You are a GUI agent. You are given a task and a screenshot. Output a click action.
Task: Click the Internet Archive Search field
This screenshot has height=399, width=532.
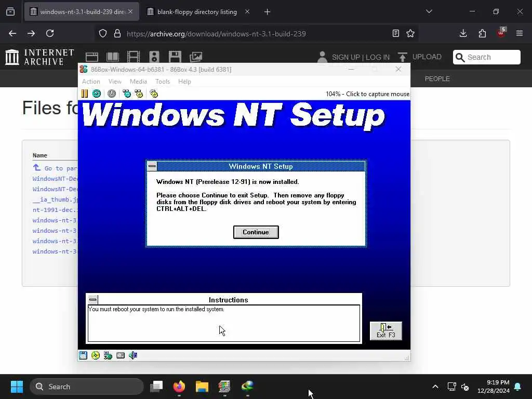[486, 57]
